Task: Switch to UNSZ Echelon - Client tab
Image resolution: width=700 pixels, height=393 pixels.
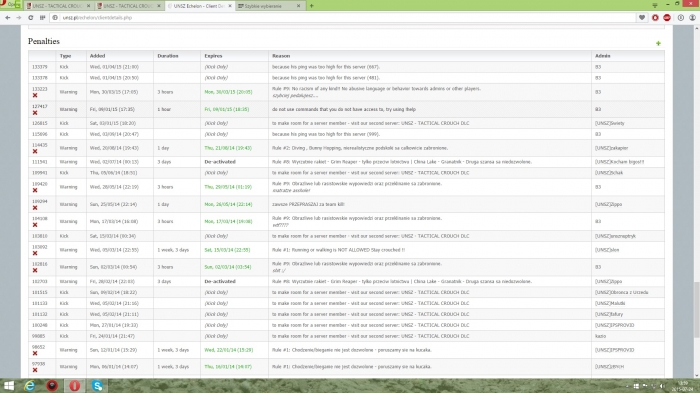Action: coord(200,6)
